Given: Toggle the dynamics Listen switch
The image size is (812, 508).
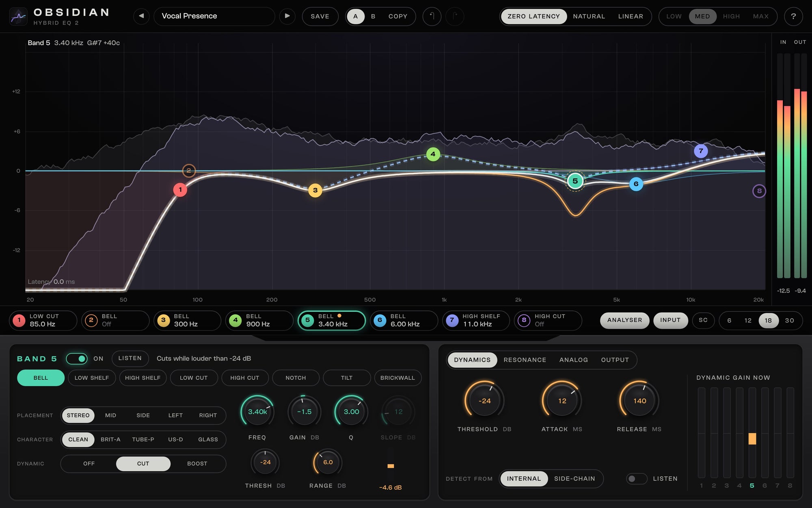Looking at the screenshot, I should [x=636, y=479].
